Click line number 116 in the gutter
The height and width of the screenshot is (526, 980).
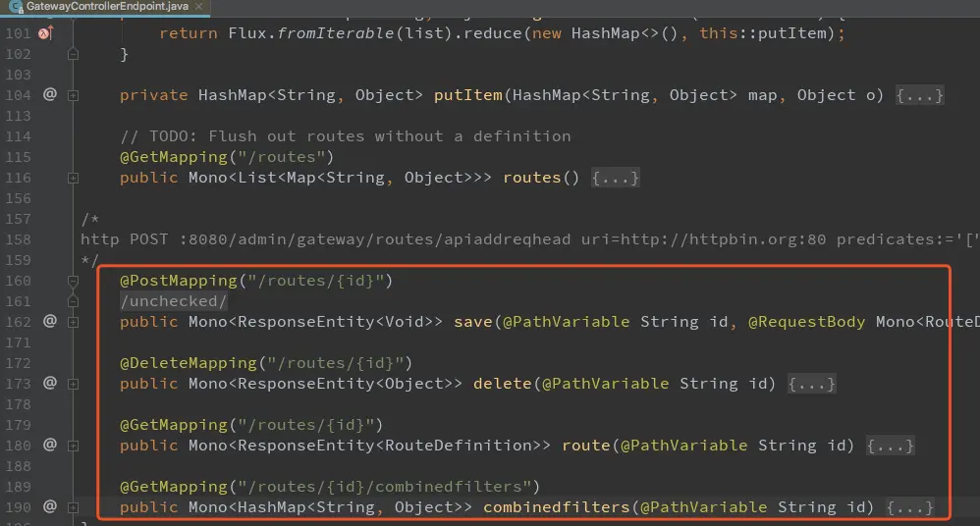coord(18,178)
